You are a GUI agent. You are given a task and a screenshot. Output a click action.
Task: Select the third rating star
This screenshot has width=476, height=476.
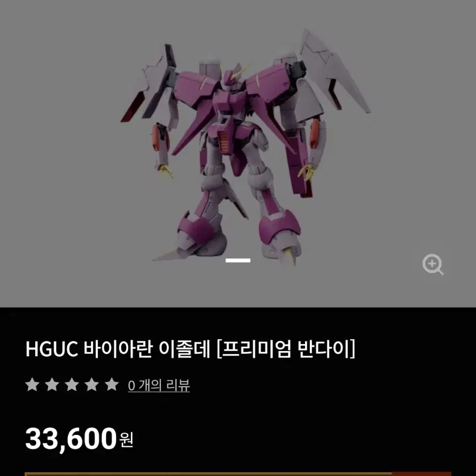coord(72,385)
